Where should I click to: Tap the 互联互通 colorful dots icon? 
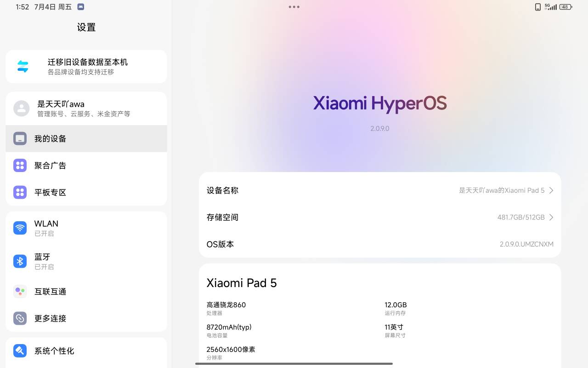tap(20, 291)
